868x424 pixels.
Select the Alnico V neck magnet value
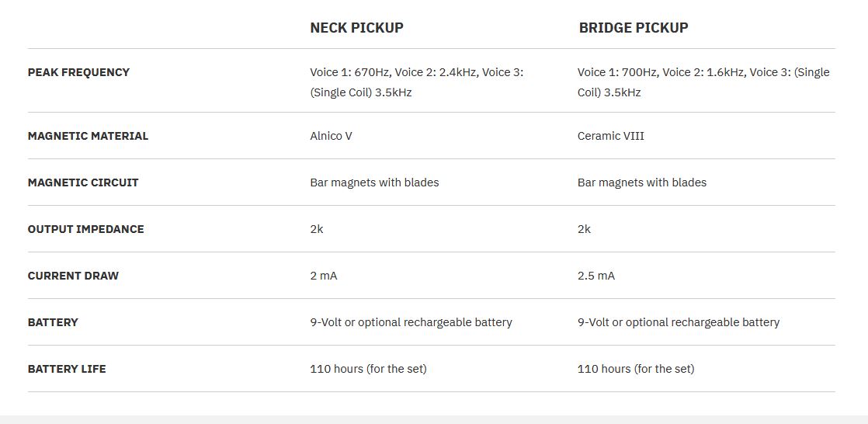click(331, 136)
